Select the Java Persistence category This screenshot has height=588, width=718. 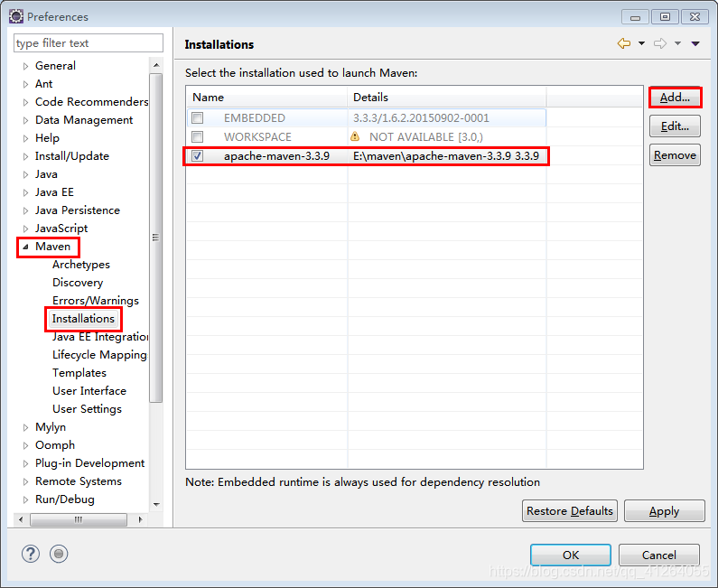78,210
